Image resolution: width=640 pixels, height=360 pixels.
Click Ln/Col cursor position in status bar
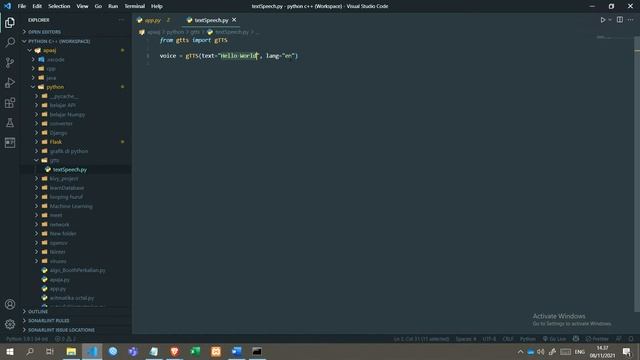coord(421,339)
